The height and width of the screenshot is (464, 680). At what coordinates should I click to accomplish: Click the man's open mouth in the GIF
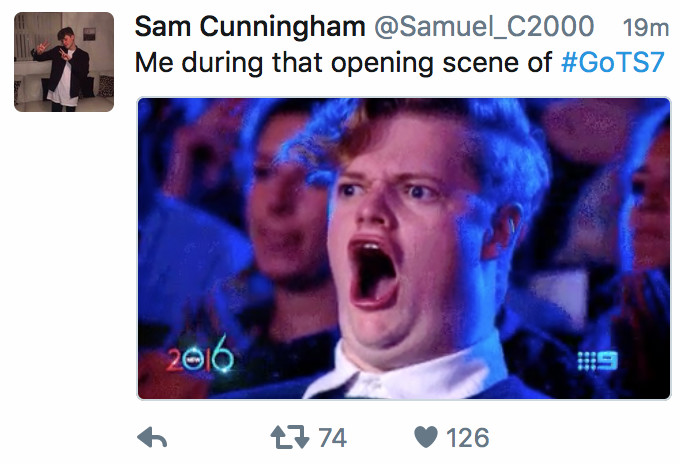point(374,272)
